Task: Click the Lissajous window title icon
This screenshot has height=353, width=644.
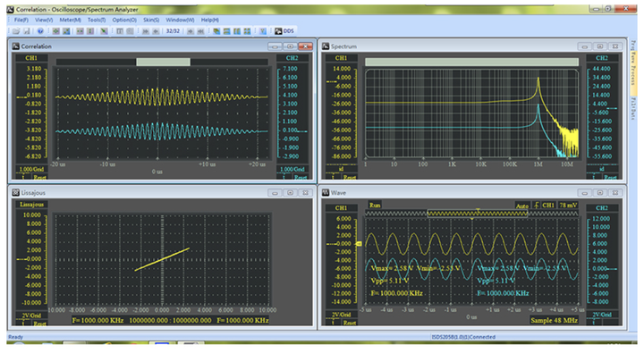Action: click(x=16, y=192)
